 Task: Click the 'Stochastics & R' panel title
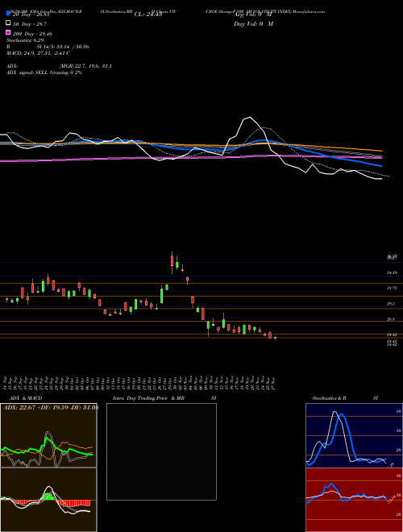pos(330,398)
